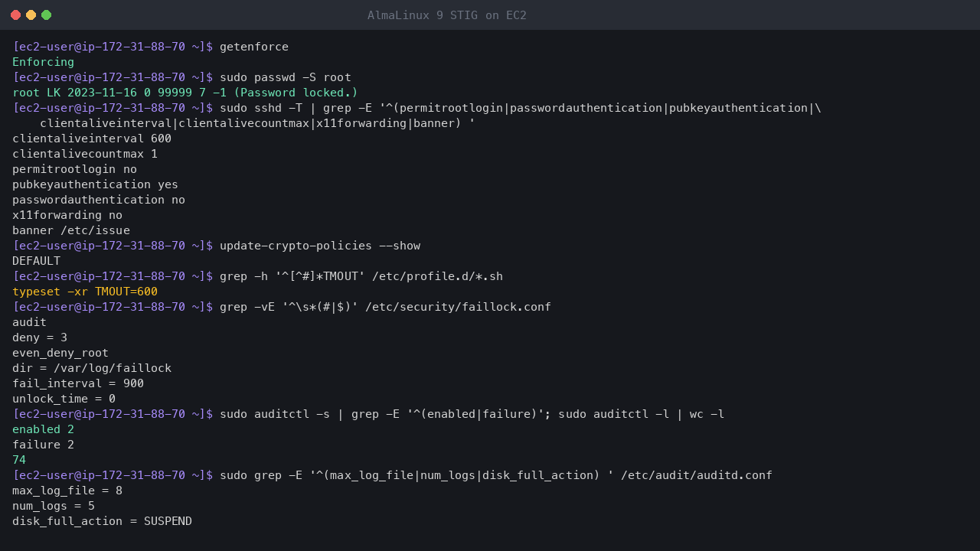Click the 'sudo sshd -T | grep -E' command line
This screenshot has width=980, height=551.
pyautogui.click(x=521, y=108)
